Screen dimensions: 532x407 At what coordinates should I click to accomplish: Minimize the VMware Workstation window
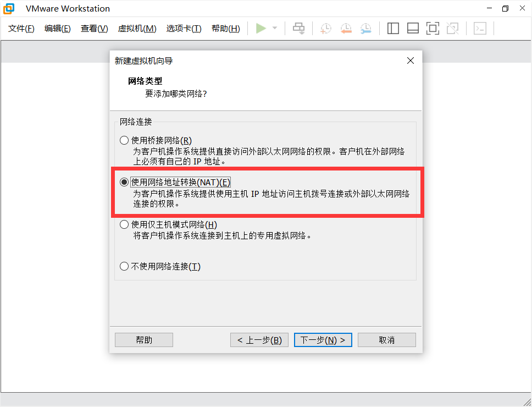click(x=489, y=8)
